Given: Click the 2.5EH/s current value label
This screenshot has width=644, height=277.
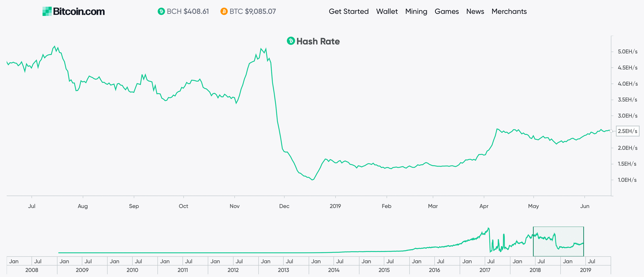Looking at the screenshot, I should [627, 131].
